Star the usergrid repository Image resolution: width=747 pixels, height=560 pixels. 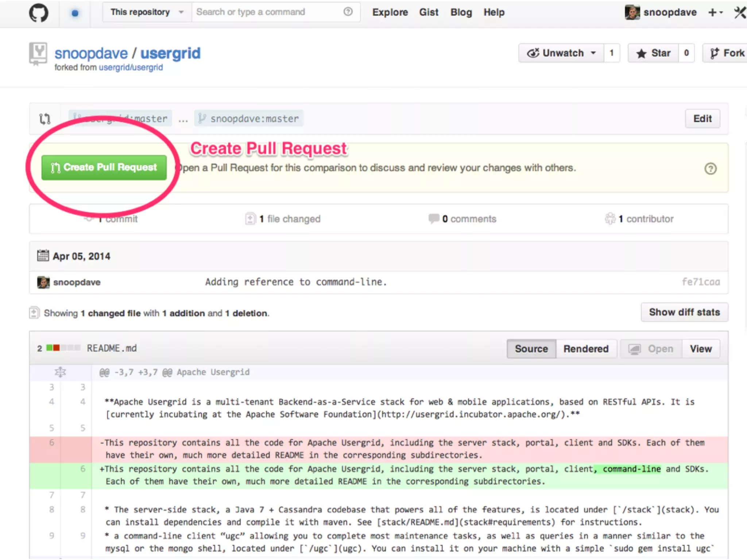click(653, 53)
